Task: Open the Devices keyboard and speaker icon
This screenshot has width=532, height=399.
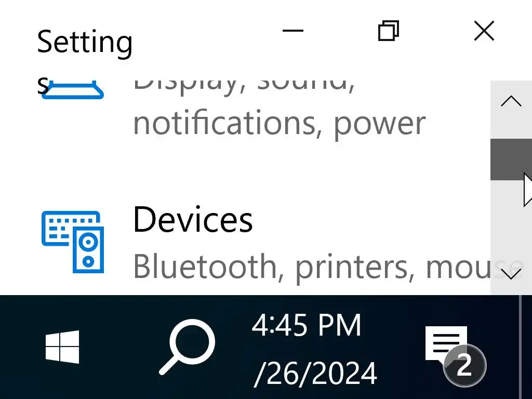Action: [73, 242]
